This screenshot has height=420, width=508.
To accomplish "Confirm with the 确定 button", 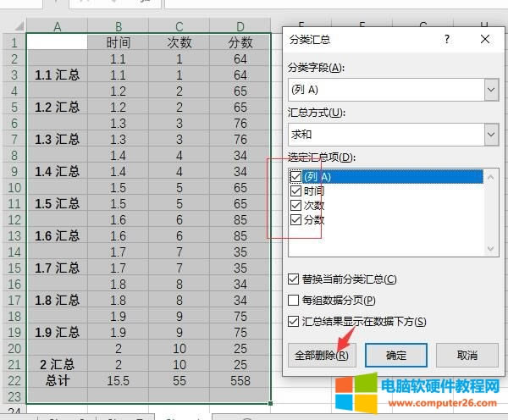I will pos(395,355).
